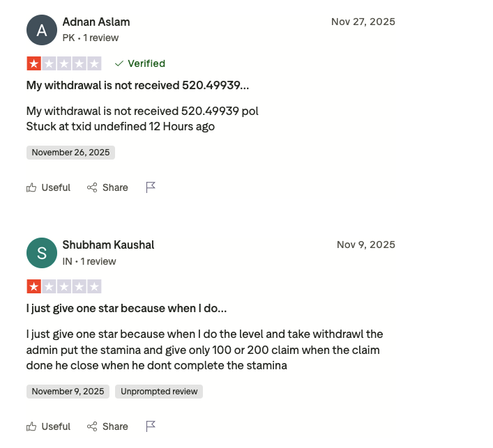Screen dimensions: 493x448
Task: Click the thumbs-up icon on Adnan Aslam's review
Action: click(31, 187)
